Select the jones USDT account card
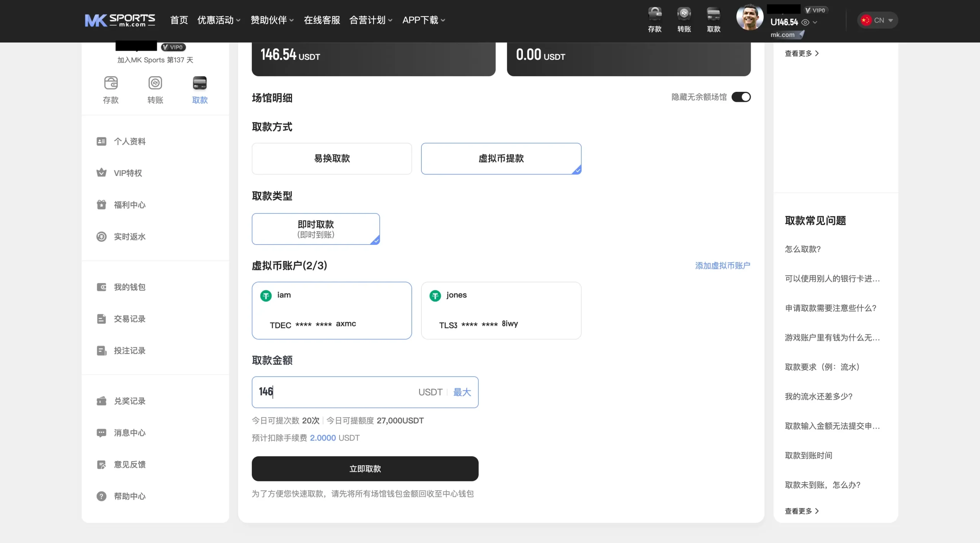Image resolution: width=980 pixels, height=543 pixels. (501, 310)
